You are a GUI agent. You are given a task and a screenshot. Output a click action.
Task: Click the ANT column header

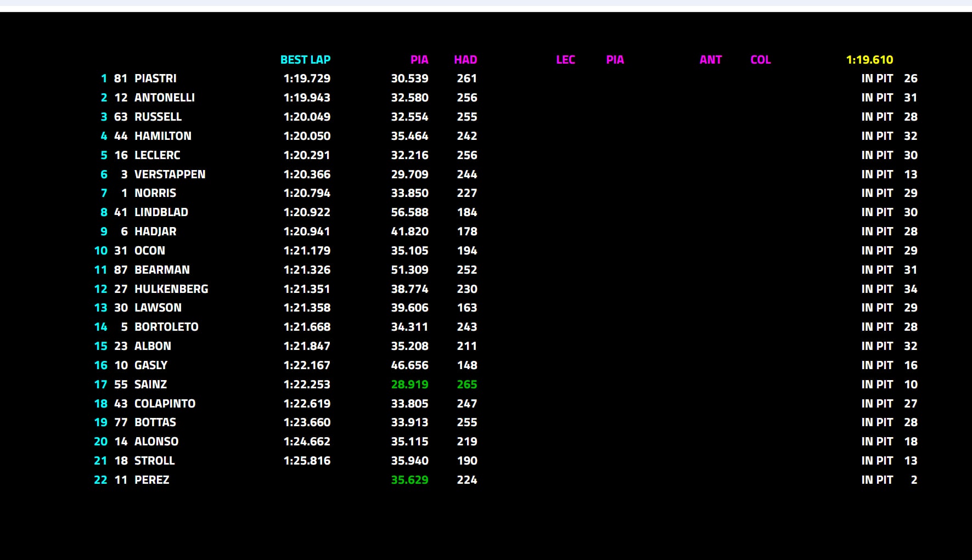pos(710,60)
